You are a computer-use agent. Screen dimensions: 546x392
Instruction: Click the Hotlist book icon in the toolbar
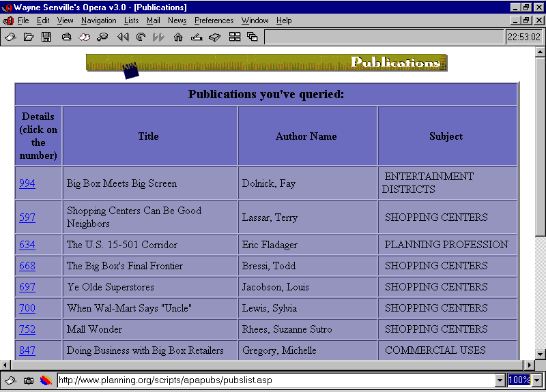(x=215, y=37)
